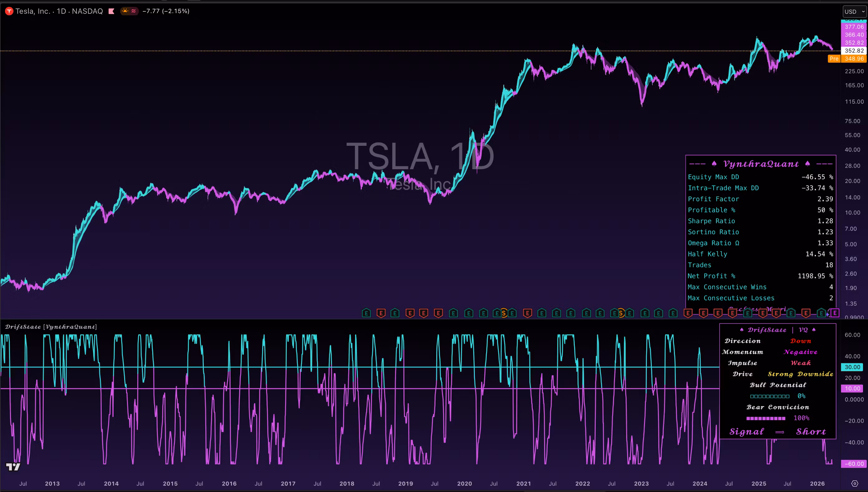868x492 pixels.
Task: Click the Bear Conviction 100% value
Action: point(802,418)
